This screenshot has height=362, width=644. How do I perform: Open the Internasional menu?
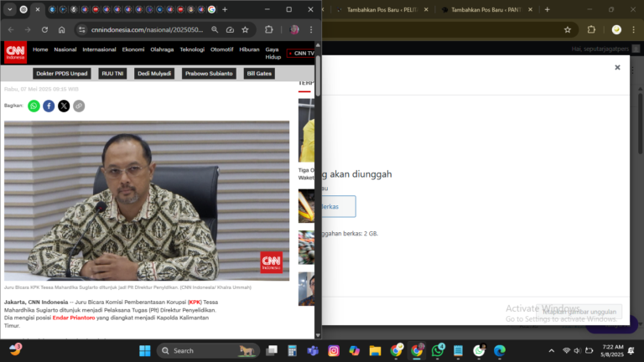click(100, 49)
